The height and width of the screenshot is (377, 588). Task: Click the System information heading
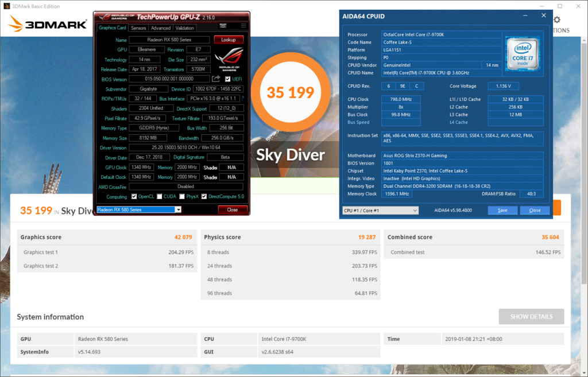click(x=51, y=317)
